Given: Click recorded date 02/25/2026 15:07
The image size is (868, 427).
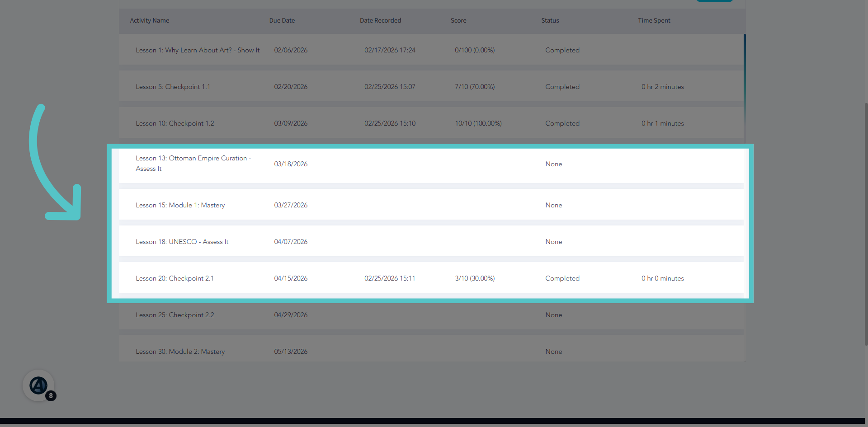Looking at the screenshot, I should (x=390, y=87).
